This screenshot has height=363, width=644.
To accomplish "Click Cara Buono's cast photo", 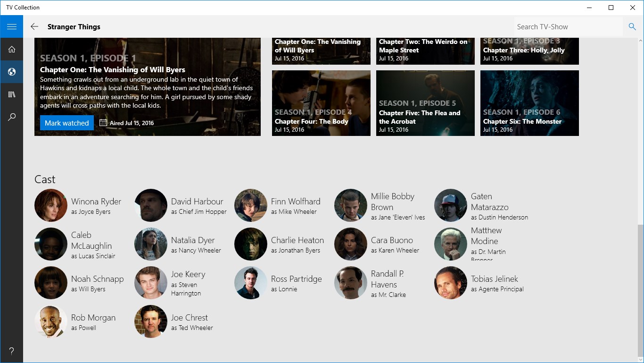I will [351, 244].
